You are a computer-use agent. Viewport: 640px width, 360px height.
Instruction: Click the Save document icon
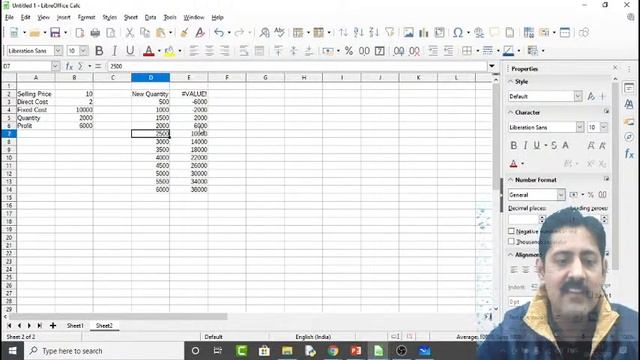55,33
